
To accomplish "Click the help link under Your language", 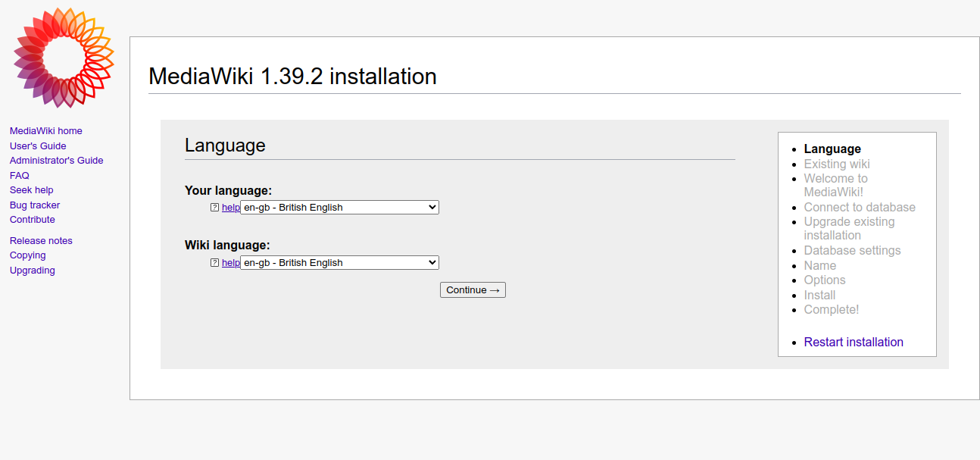I will pos(230,208).
